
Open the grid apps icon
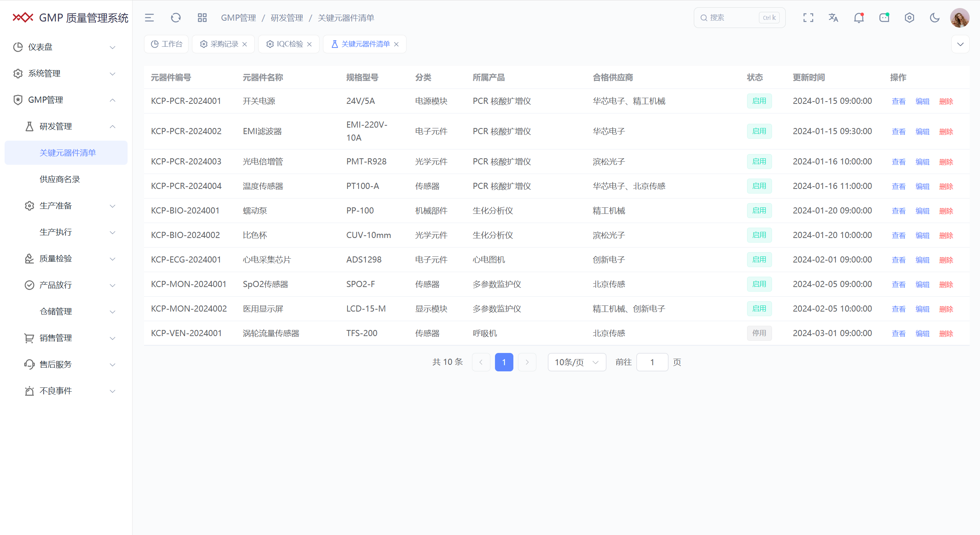(202, 18)
